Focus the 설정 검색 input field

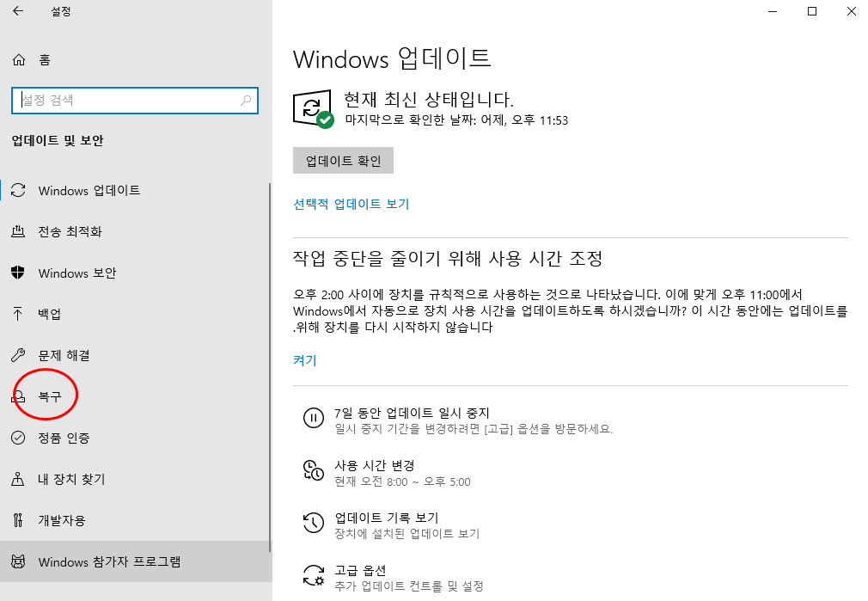(135, 101)
